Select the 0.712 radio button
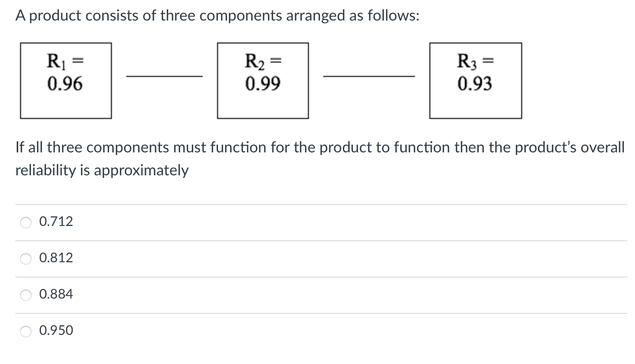Image resolution: width=635 pixels, height=364 pixels. click(x=25, y=222)
